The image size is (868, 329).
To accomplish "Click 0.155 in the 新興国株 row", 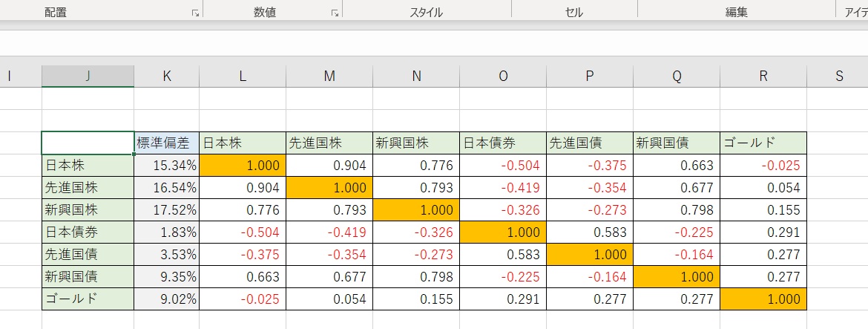I will point(763,210).
